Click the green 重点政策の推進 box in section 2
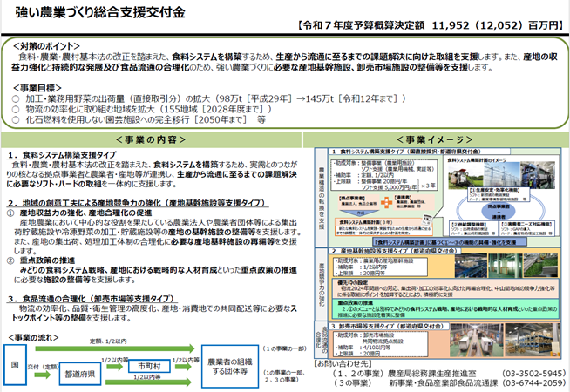 (x=445, y=308)
